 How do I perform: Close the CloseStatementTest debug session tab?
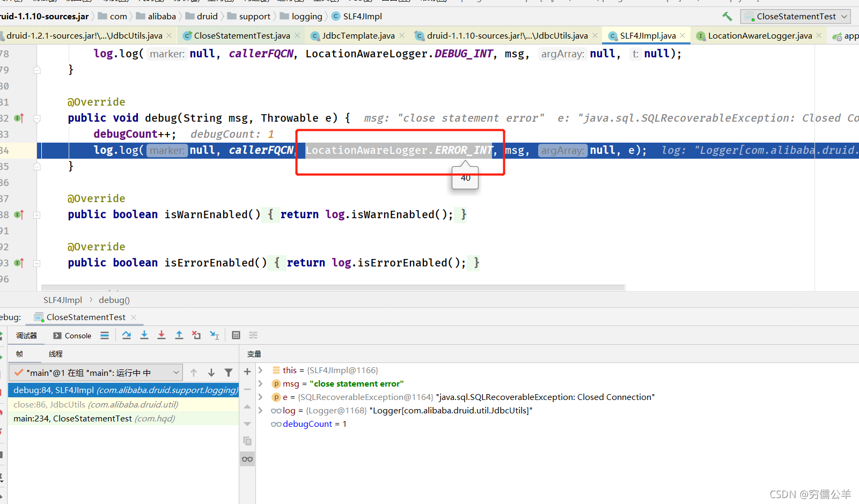tap(134, 317)
